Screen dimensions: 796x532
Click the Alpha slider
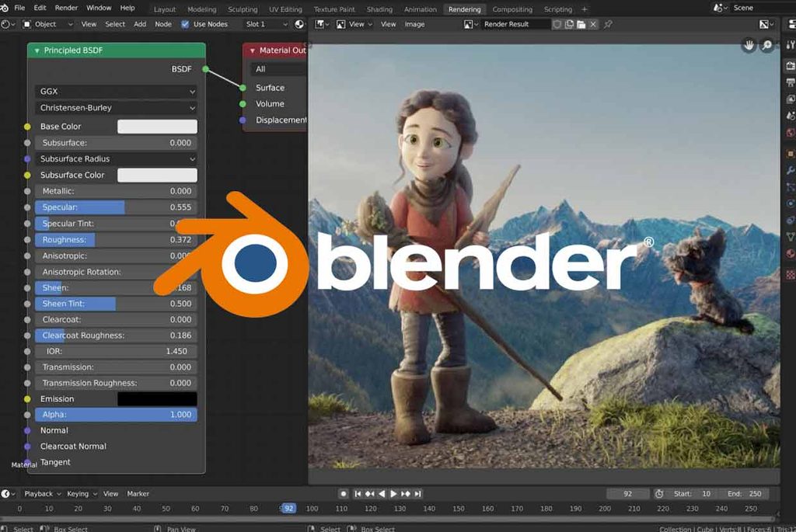tap(117, 415)
